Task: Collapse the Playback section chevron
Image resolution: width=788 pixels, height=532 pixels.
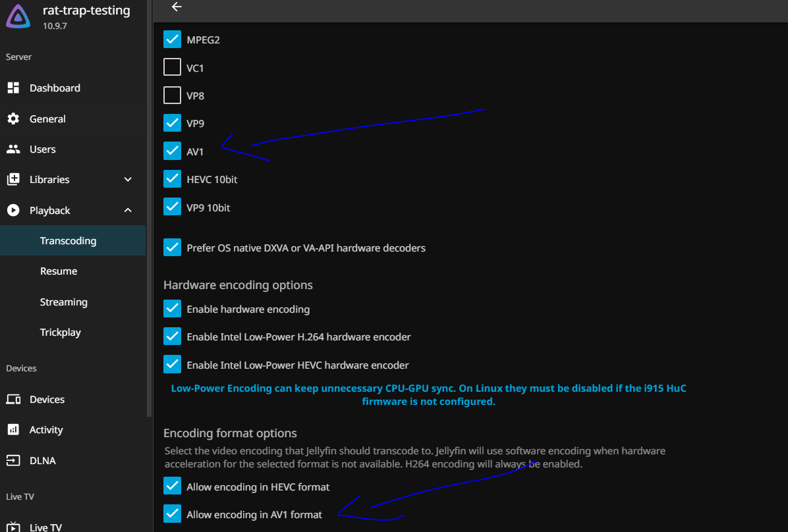Action: (128, 211)
